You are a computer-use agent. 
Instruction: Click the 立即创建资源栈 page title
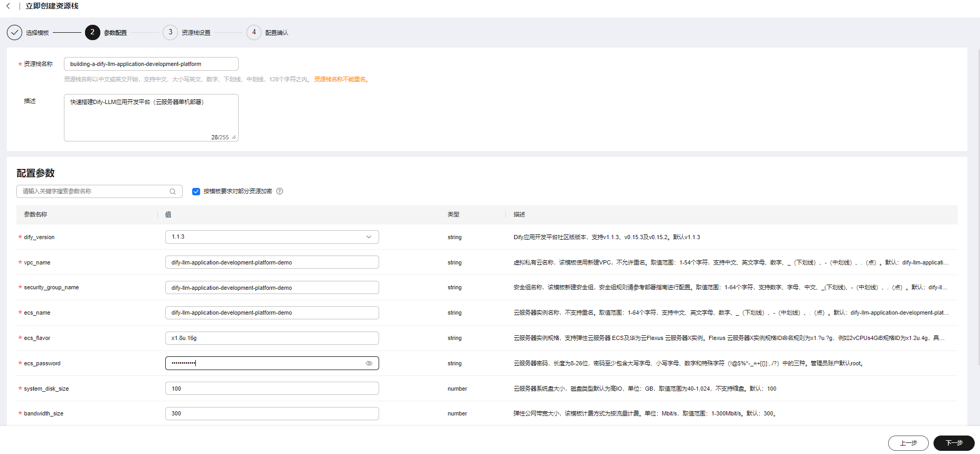(52, 6)
